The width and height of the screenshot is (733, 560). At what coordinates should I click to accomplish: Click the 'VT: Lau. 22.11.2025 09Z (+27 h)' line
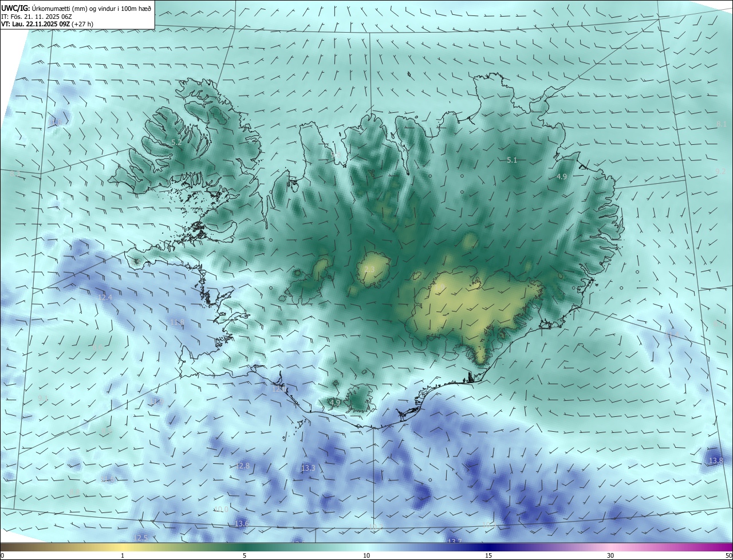coord(47,24)
